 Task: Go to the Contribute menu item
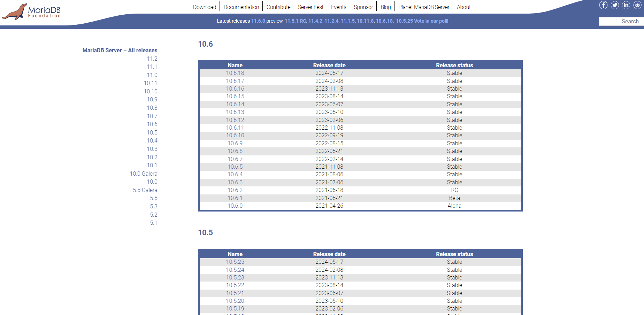click(x=278, y=7)
